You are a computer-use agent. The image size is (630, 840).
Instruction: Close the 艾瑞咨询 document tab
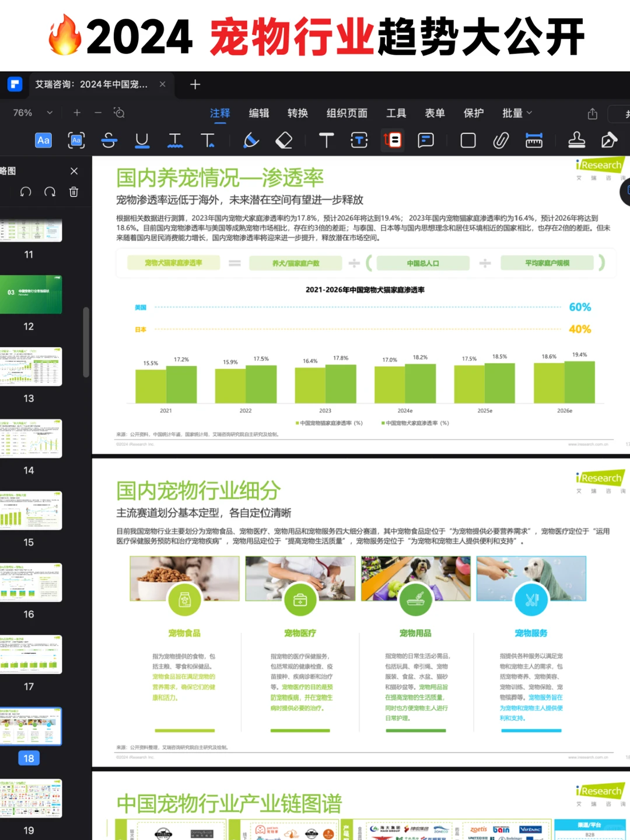point(162,84)
